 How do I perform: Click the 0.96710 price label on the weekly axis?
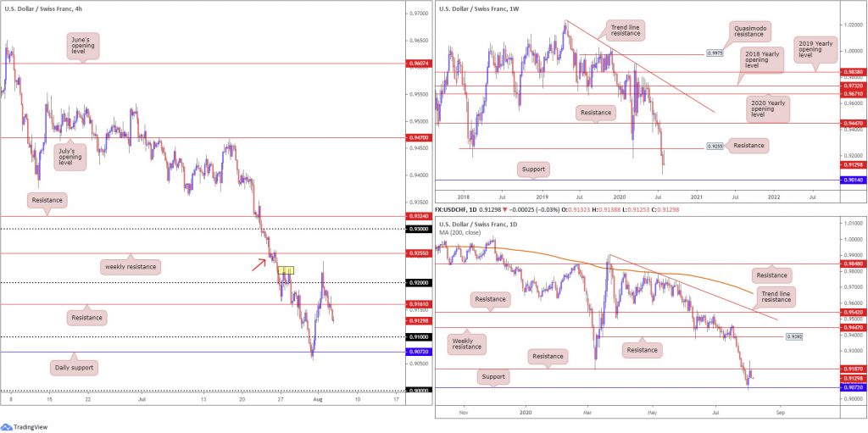pos(854,94)
